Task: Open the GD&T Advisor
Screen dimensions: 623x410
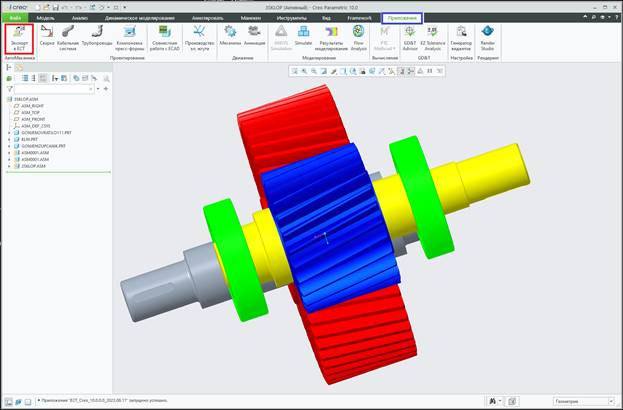Action: [411, 37]
